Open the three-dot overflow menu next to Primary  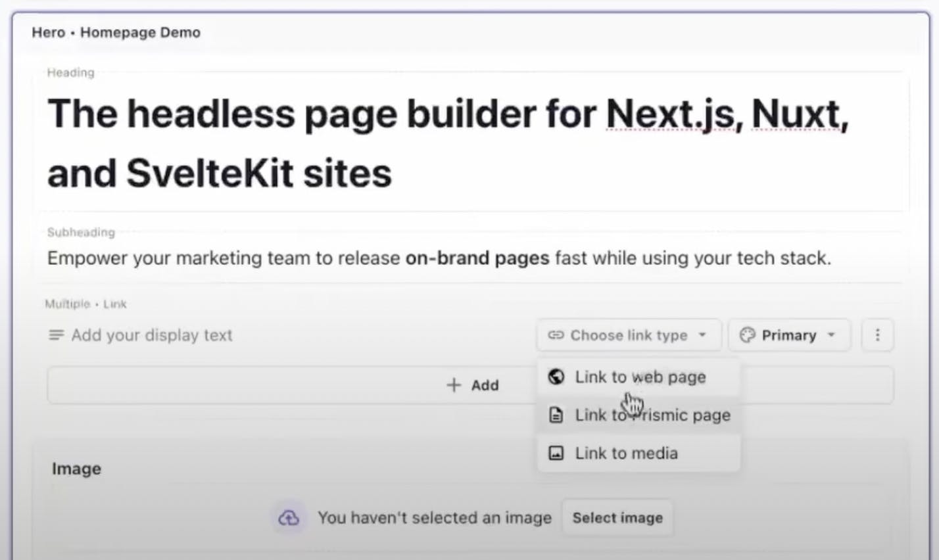tap(877, 335)
